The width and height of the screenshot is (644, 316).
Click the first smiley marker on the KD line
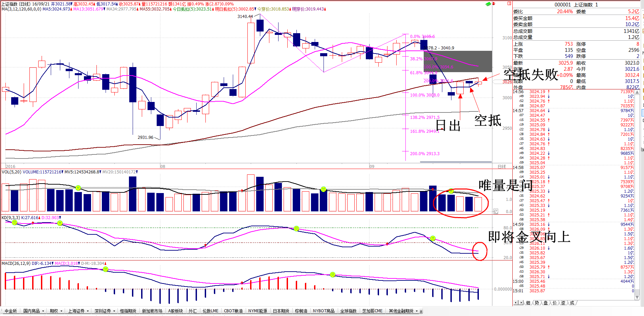point(15,222)
